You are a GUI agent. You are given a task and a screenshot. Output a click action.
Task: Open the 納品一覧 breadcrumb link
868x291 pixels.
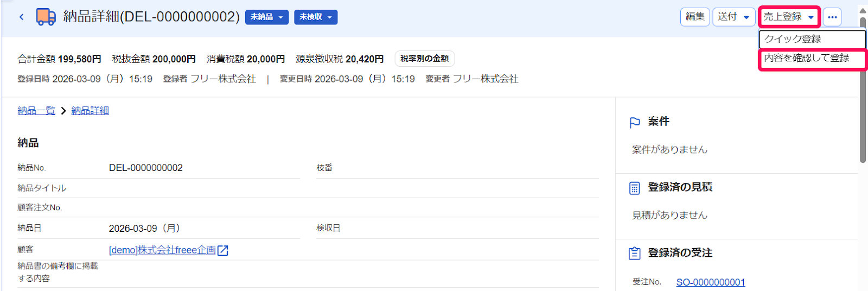36,111
